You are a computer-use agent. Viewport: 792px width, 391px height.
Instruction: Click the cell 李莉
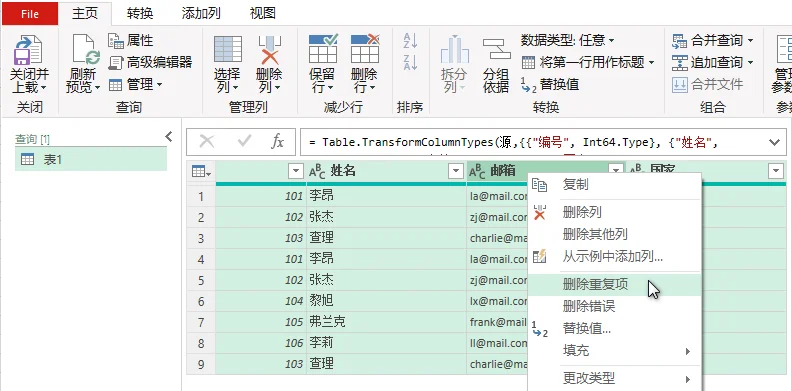386,343
